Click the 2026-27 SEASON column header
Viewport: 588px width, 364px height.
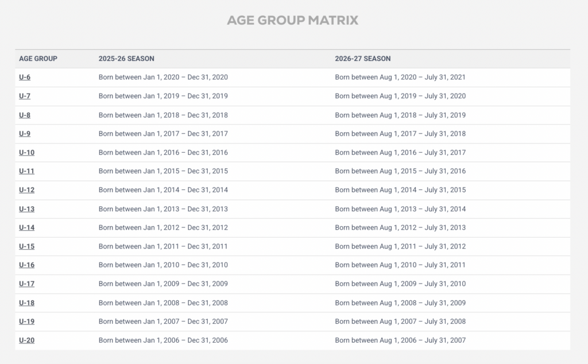(x=363, y=59)
